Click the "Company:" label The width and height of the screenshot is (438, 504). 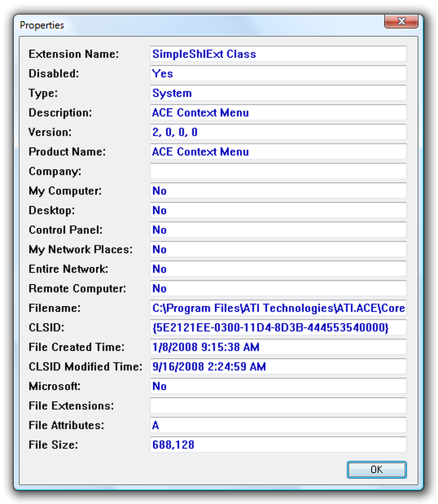pos(55,171)
